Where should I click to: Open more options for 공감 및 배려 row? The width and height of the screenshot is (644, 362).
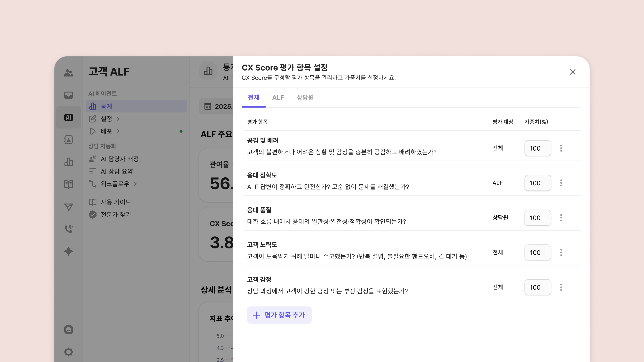561,148
